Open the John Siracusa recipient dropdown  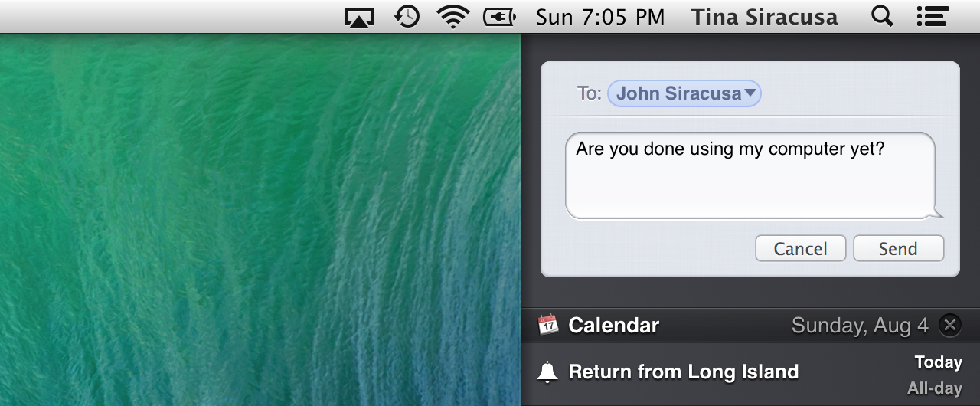tap(684, 93)
